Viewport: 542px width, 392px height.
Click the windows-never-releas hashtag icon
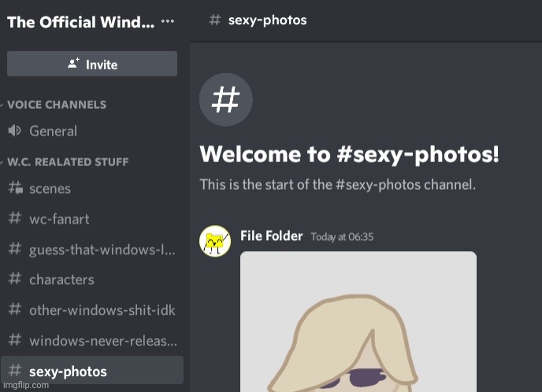[x=15, y=340]
